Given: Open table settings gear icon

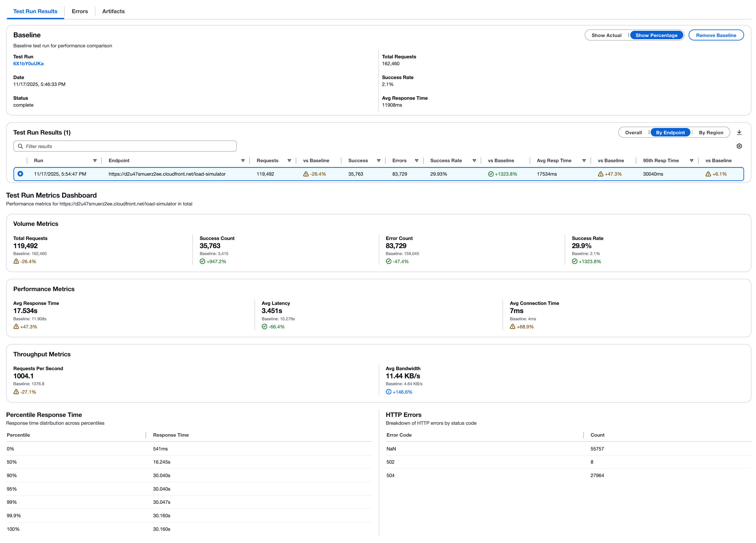Looking at the screenshot, I should click(739, 146).
